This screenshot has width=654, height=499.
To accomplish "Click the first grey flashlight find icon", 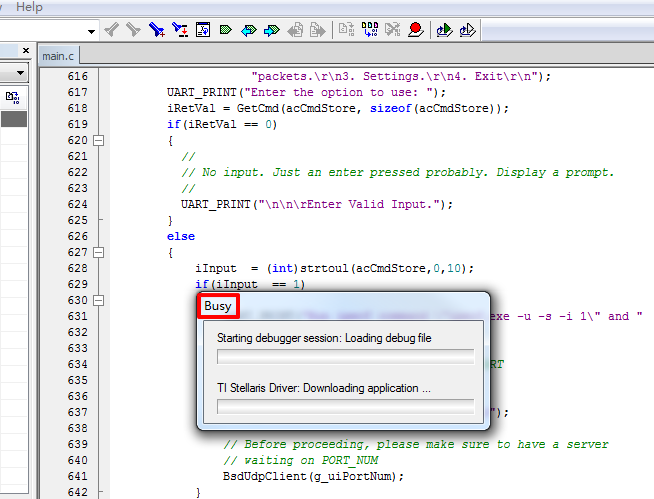I will click(x=111, y=30).
